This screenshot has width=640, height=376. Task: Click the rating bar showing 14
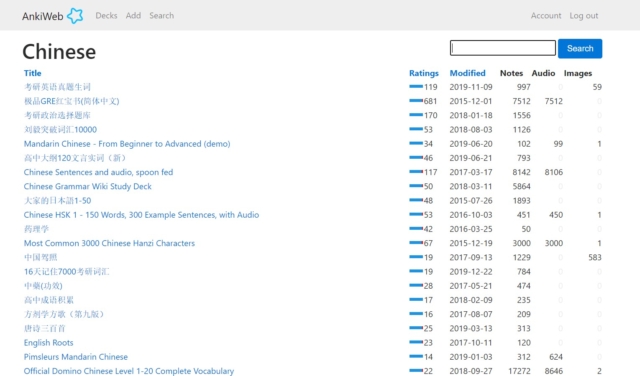416,356
